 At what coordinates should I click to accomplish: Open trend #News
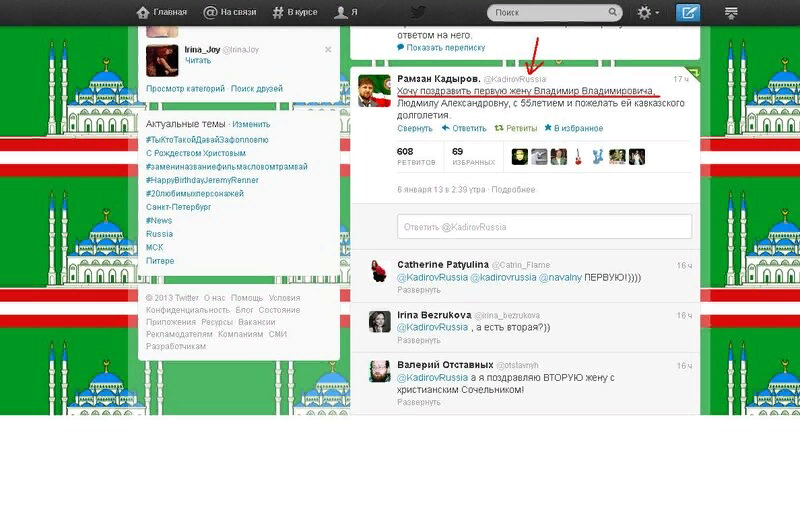point(159,220)
